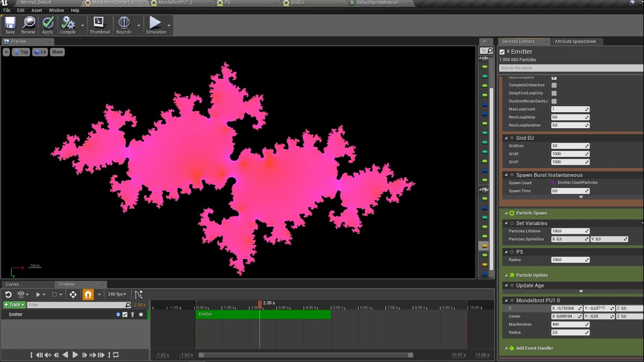Screen dimensions: 644x362
Task: Collapse the Set Variables section
Action: coord(506,223)
